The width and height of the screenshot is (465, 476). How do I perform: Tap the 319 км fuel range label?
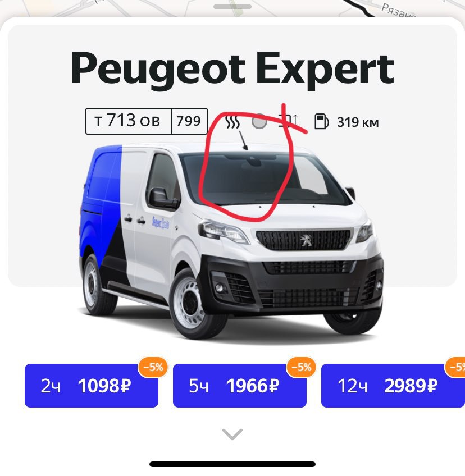(358, 122)
